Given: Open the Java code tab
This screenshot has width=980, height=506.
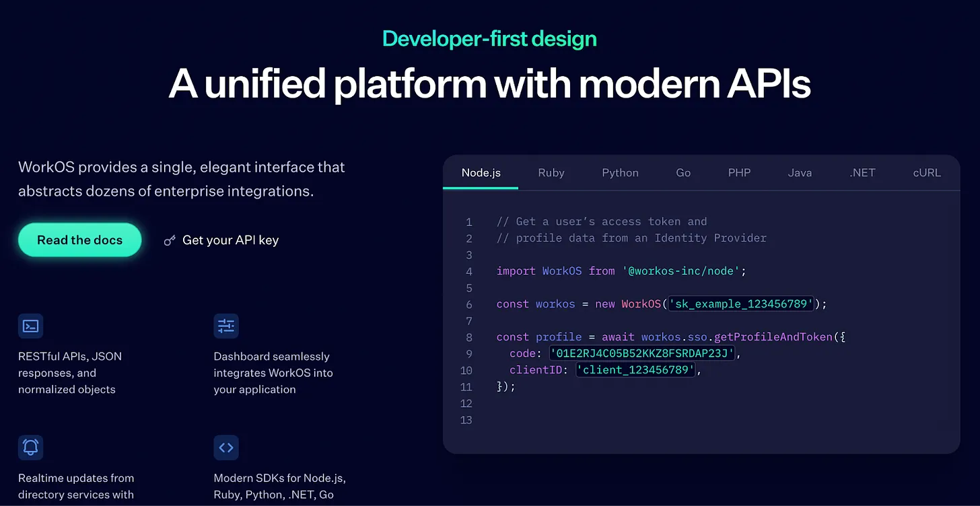Looking at the screenshot, I should (800, 173).
